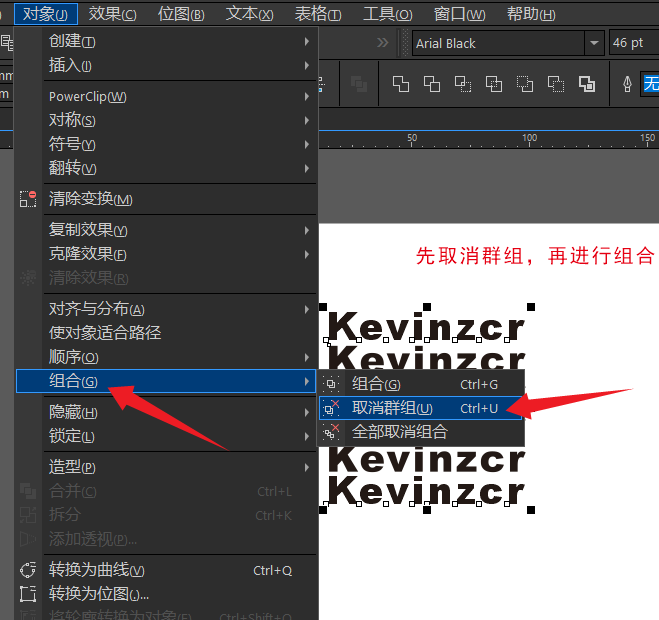Choose 转换为位图 menu item

(166, 594)
